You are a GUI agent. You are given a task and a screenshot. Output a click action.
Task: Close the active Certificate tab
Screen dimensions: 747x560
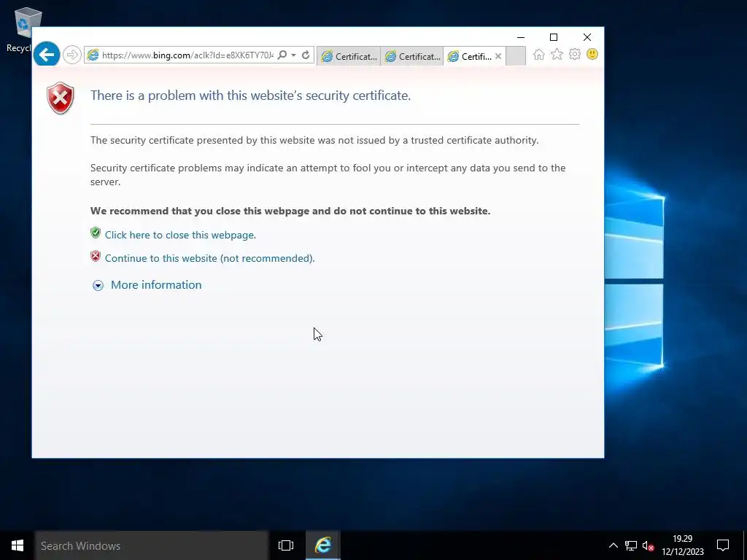498,56
